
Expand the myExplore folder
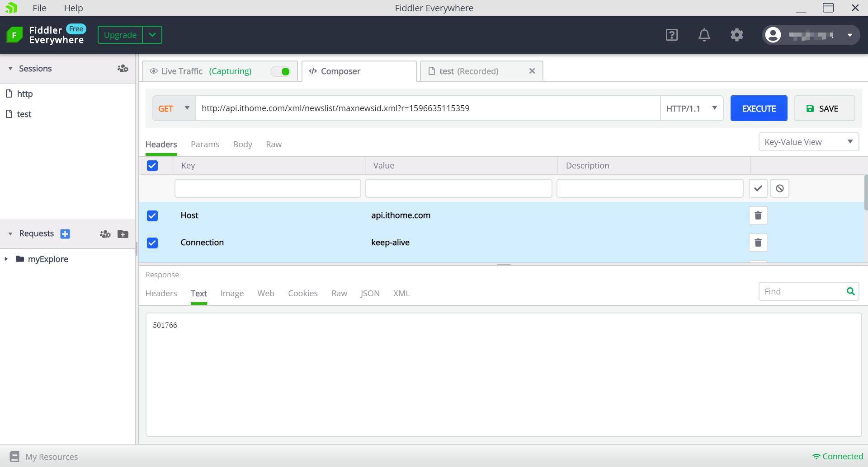tap(6, 259)
